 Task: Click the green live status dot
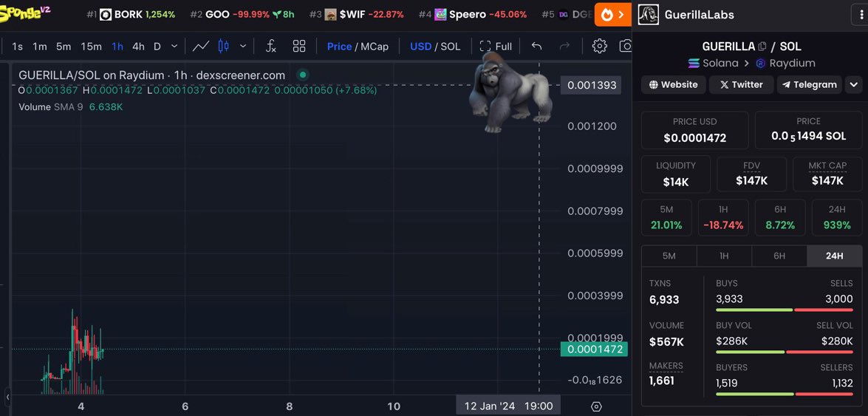coord(302,74)
